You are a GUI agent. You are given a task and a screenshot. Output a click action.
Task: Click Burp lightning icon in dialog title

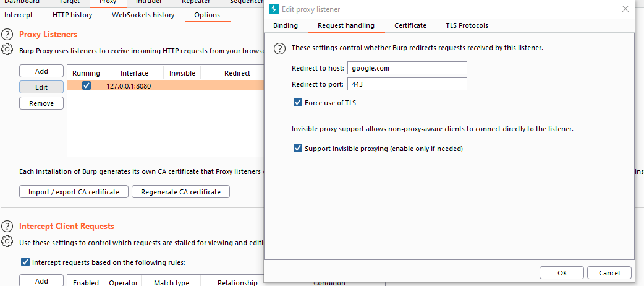pyautogui.click(x=273, y=9)
